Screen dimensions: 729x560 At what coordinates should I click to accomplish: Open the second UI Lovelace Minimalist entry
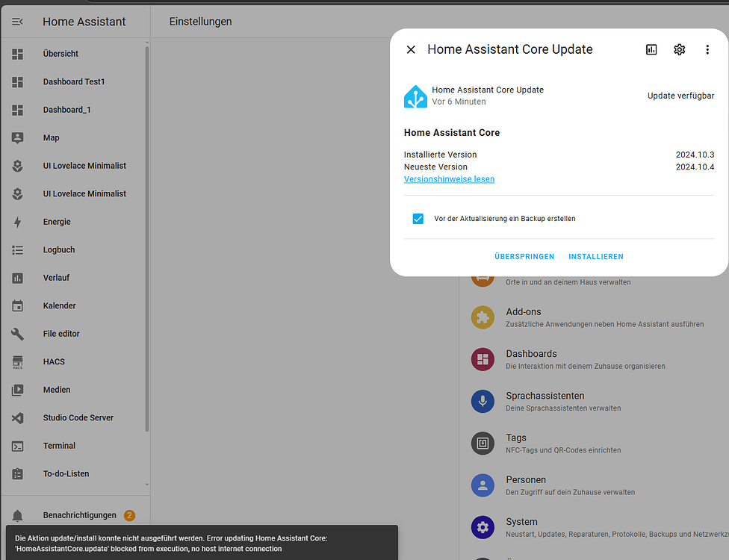(x=84, y=194)
